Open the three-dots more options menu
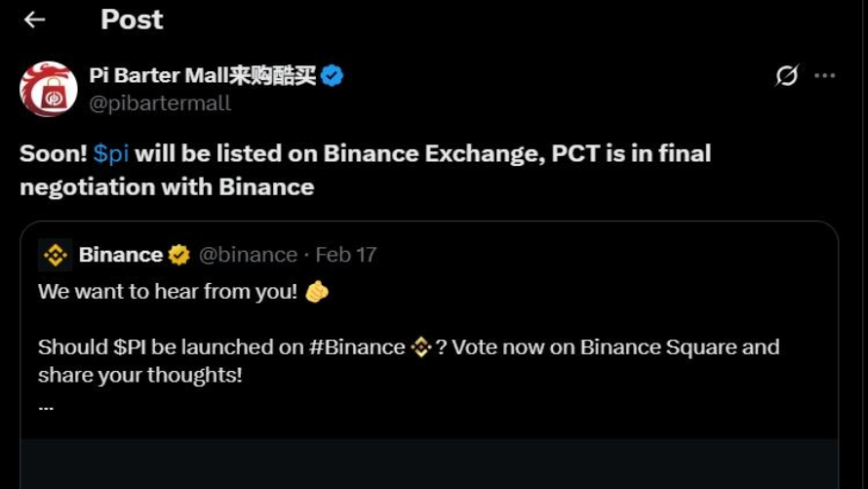Image resolution: width=868 pixels, height=489 pixels. coord(825,75)
